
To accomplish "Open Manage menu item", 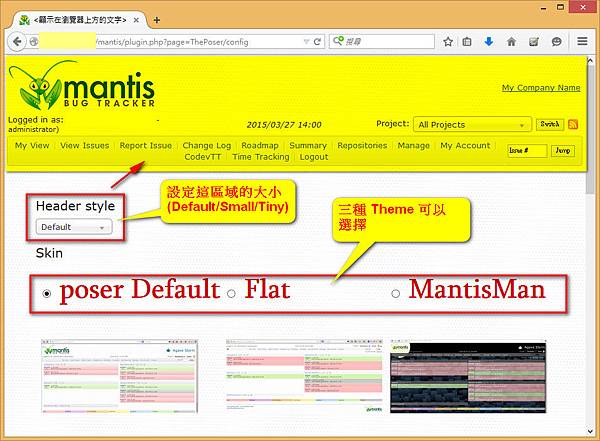I will [x=414, y=145].
